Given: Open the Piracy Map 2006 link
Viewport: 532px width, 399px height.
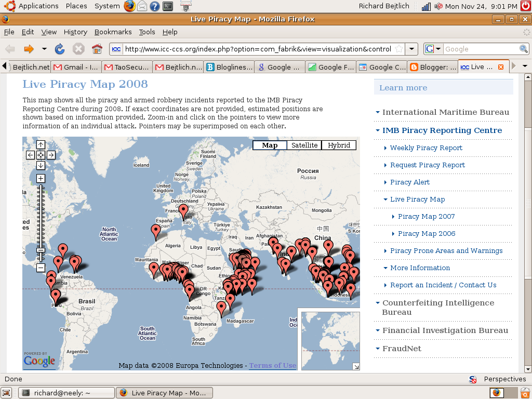Looking at the screenshot, I should pyautogui.click(x=427, y=234).
